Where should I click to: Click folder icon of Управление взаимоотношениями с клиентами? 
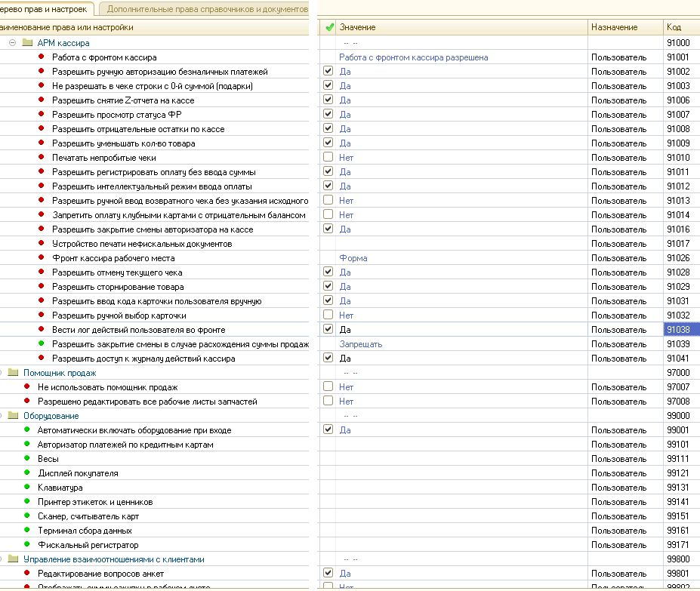click(x=14, y=559)
